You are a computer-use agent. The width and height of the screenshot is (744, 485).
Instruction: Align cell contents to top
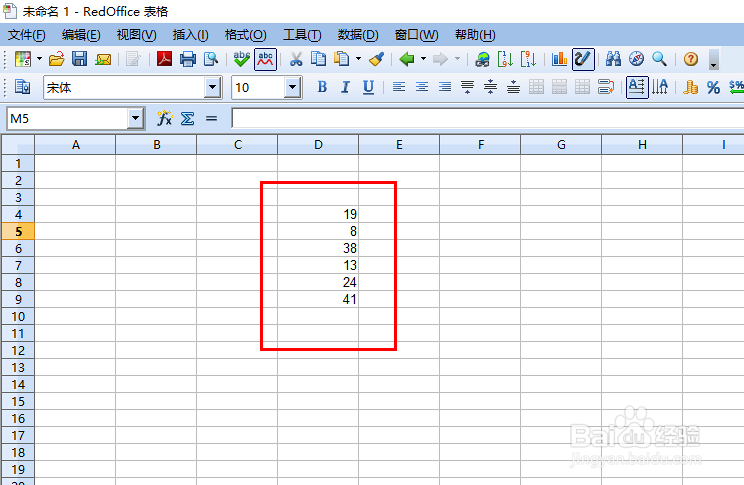pos(467,87)
